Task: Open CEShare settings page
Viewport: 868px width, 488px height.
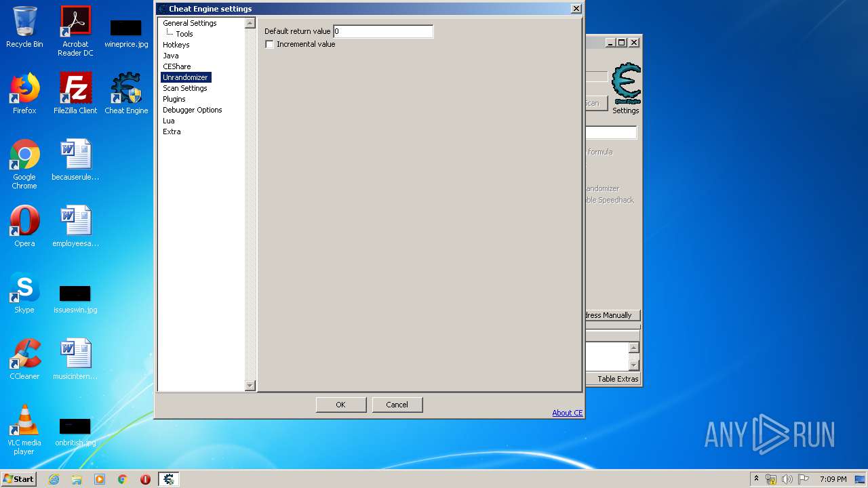Action: pos(177,66)
